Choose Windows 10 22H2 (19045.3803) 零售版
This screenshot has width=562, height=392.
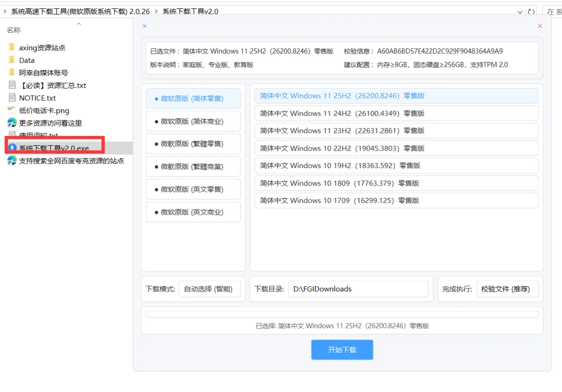click(397, 148)
